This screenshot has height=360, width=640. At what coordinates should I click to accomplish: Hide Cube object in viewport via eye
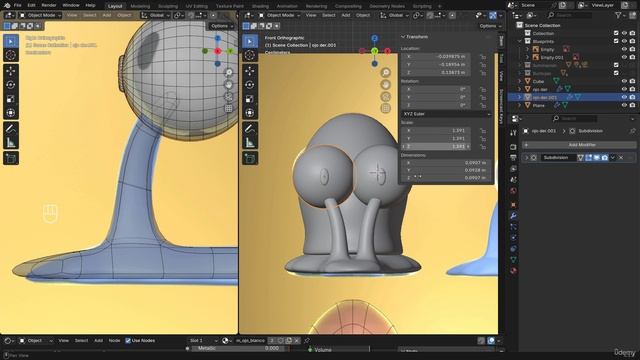pyautogui.click(x=624, y=81)
